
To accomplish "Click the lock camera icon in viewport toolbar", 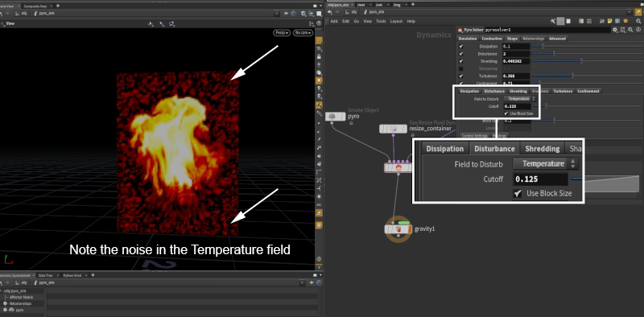I will coord(319,56).
